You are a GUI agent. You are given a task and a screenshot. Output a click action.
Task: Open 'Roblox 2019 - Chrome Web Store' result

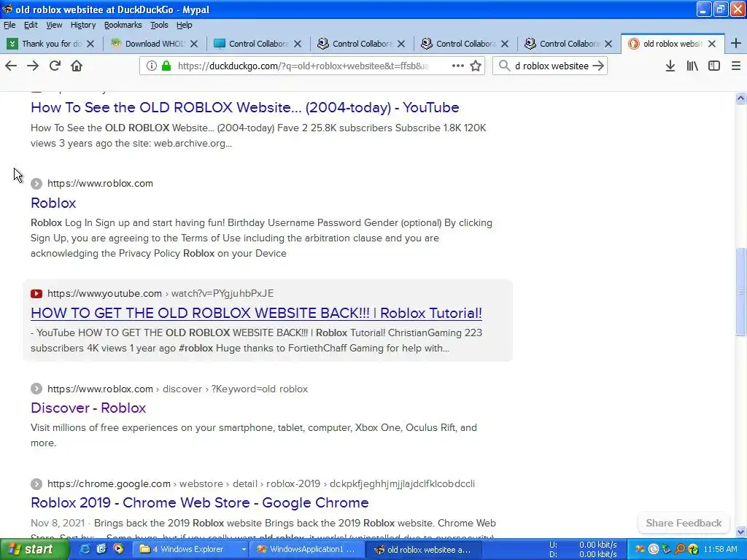200,503
